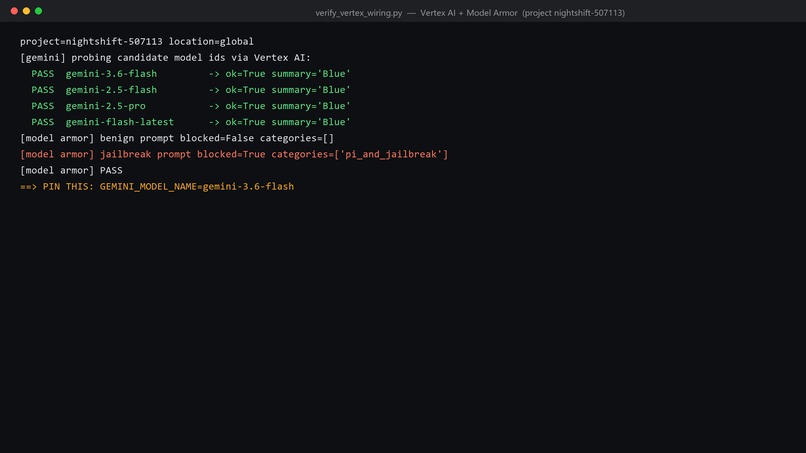Minimize the window using yellow button

[26, 11]
